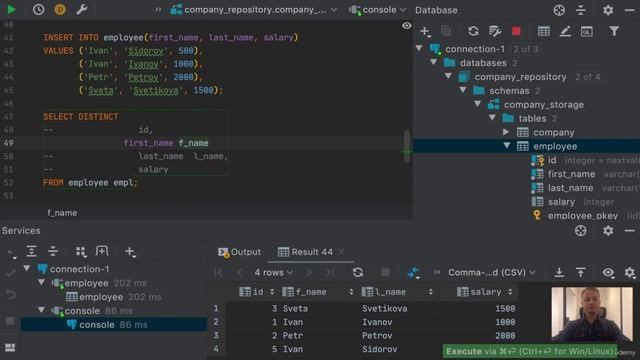Screen dimensions: 640x360
Task: Click the f_name breadcrumb below the editor
Action: point(62,213)
